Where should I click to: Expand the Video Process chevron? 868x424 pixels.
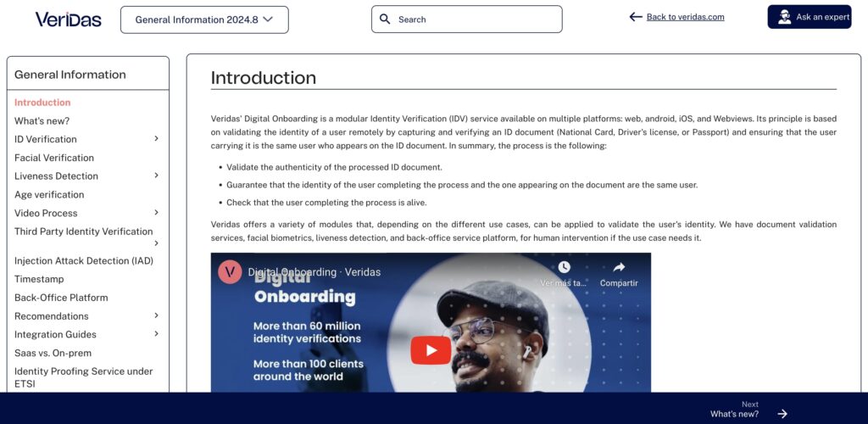[157, 213]
